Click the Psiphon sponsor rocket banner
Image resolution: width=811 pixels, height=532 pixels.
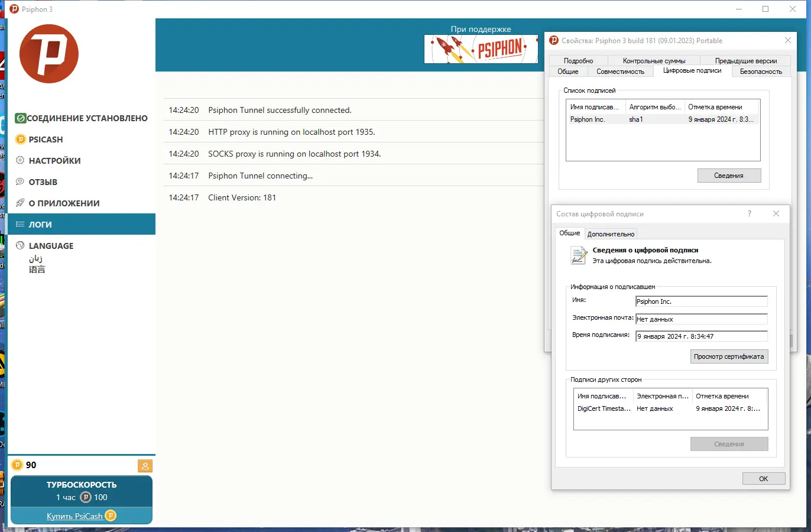tap(481, 49)
